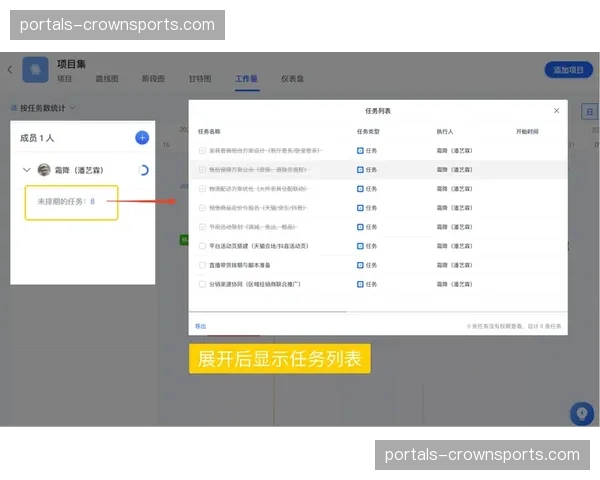Select the 工作量 tab
This screenshot has height=480, width=600.
(x=246, y=79)
